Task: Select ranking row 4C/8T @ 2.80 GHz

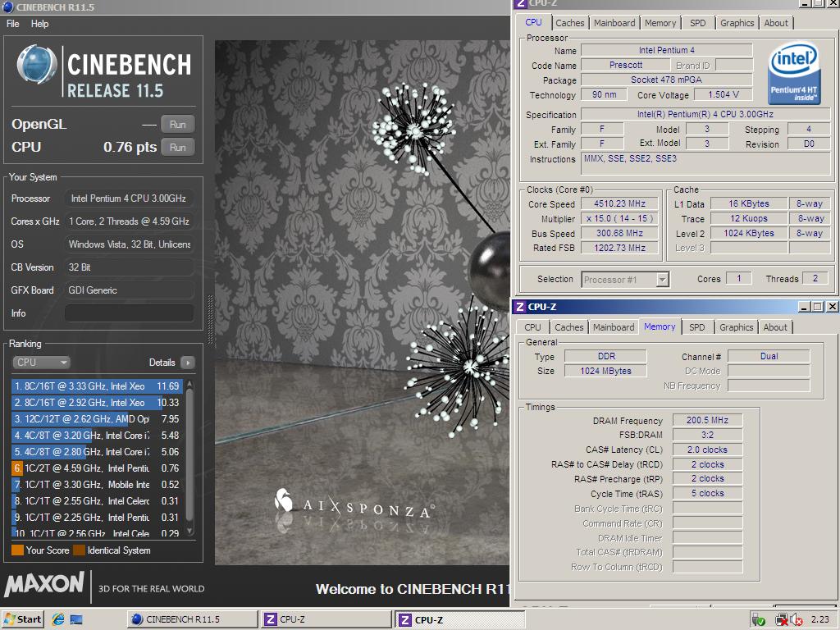Action: [97, 452]
